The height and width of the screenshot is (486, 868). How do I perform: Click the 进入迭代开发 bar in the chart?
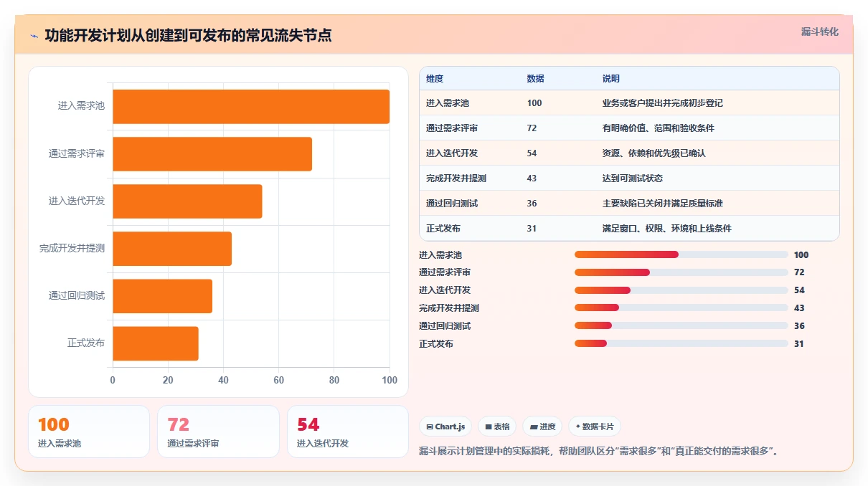pyautogui.click(x=187, y=201)
